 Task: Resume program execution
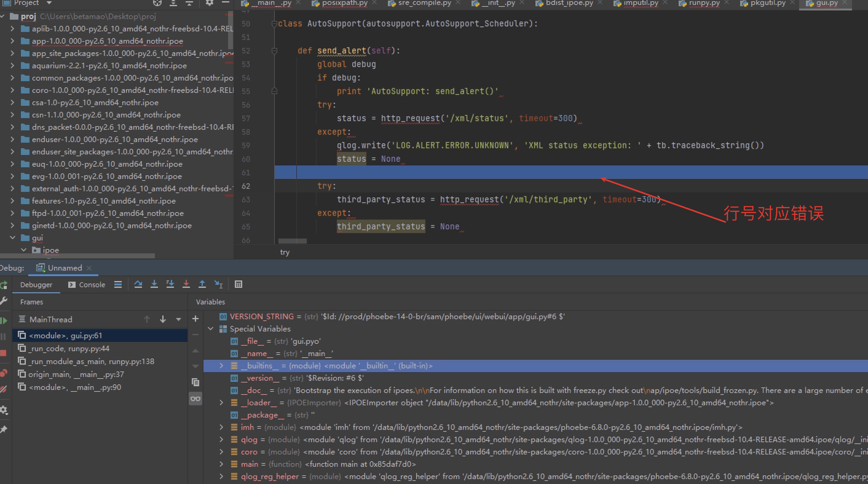coord(4,320)
